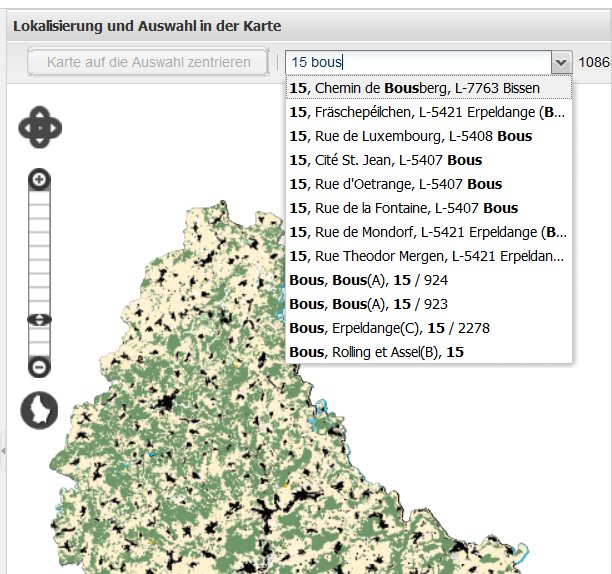Pick '15, Rue d'Oetrange, L-5407 Bous'
The image size is (612, 574).
395,184
